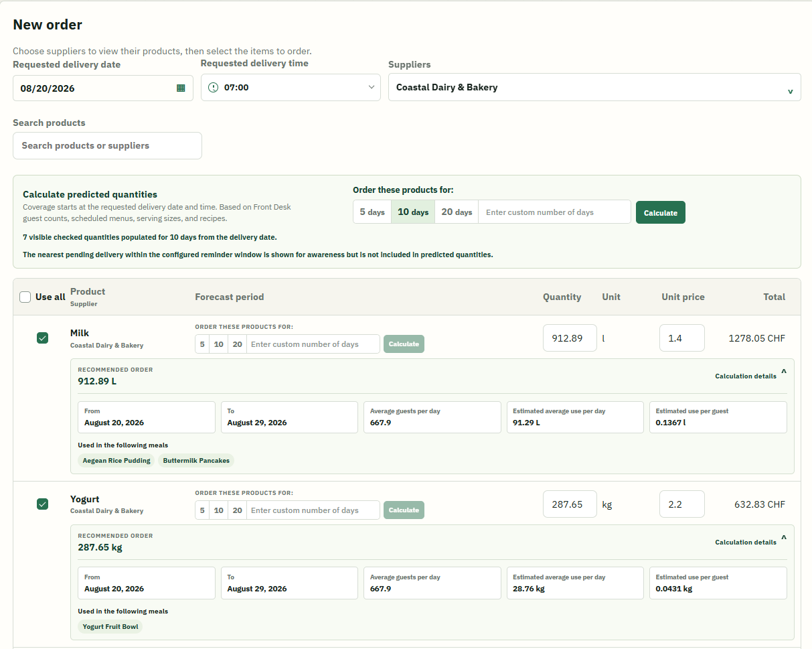Screen dimensions: 812x649
Task: Click the Yogurt product name
Action: 84,499
